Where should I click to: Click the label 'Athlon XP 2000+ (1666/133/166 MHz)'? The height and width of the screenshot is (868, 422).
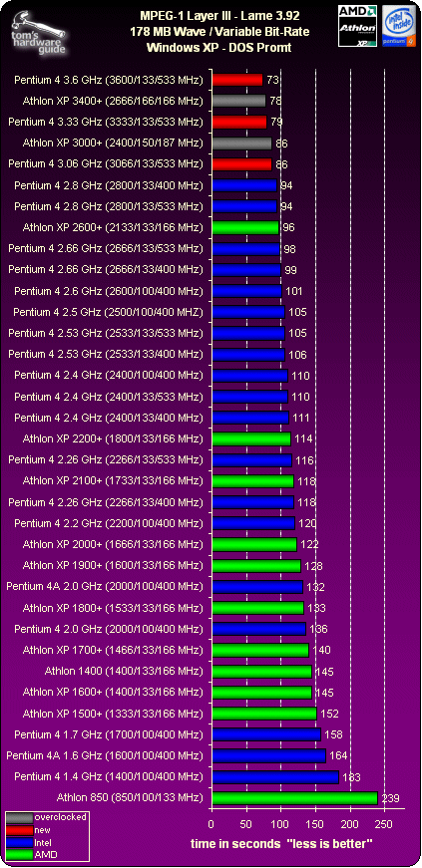[x=113, y=544]
